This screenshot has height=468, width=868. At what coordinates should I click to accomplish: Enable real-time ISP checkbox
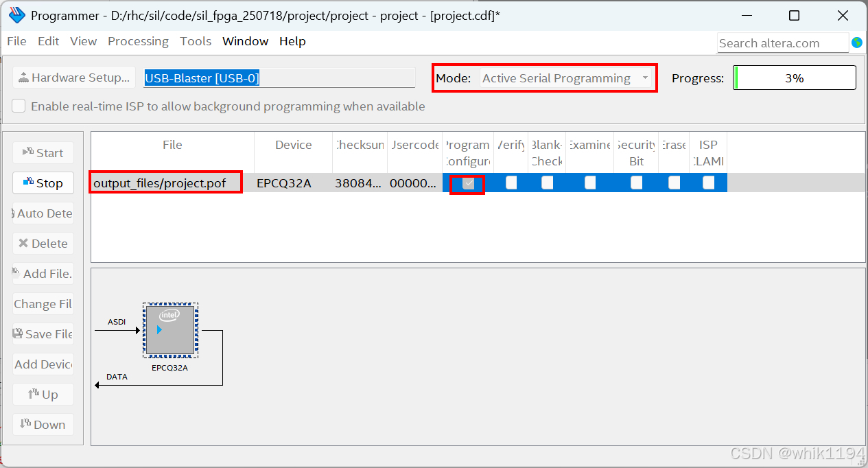(x=19, y=106)
